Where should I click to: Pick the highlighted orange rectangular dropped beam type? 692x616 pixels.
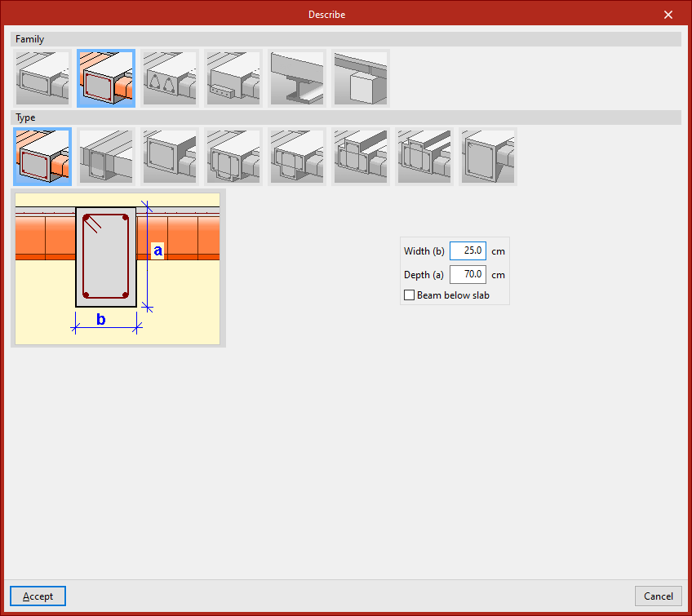[42, 157]
